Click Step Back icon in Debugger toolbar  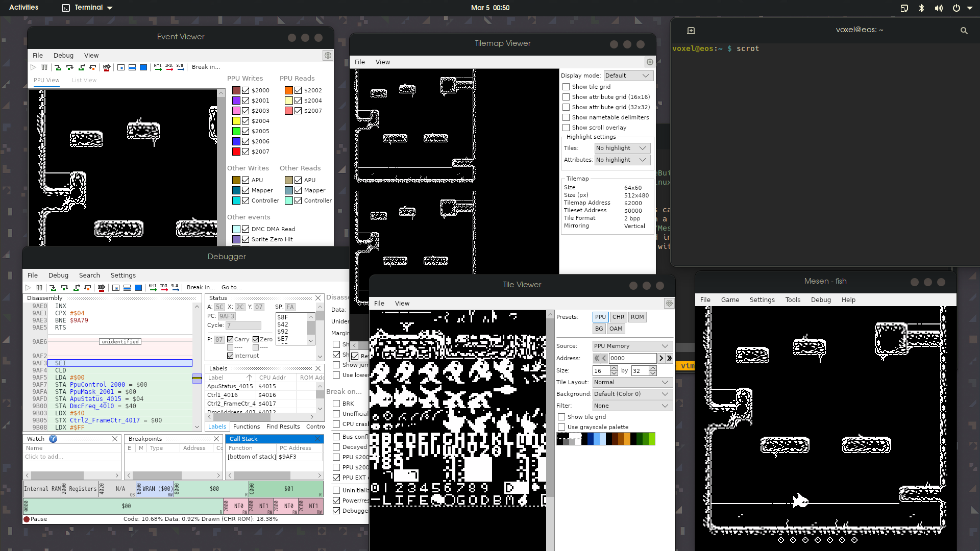coord(88,288)
